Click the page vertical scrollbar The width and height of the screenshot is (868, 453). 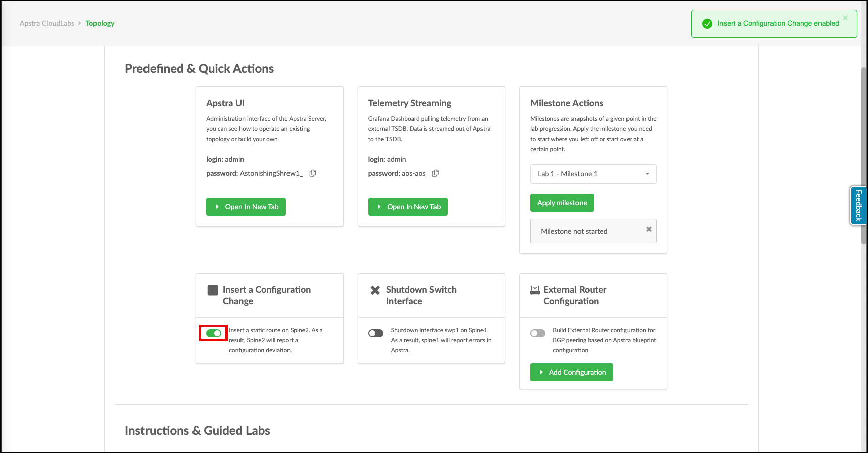pos(864,156)
